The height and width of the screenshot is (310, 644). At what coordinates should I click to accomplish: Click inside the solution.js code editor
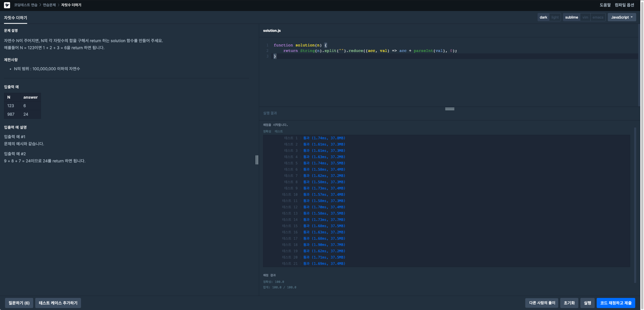(x=425, y=80)
